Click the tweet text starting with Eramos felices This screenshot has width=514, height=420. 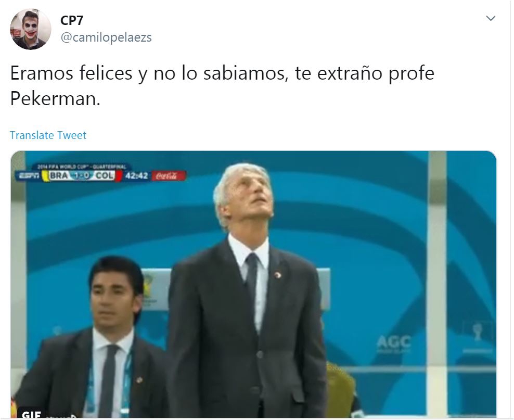coord(222,86)
